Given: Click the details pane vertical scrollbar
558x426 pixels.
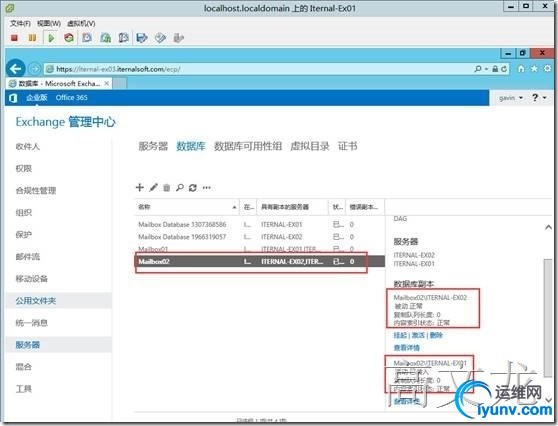Looking at the screenshot, I should pyautogui.click(x=548, y=318).
